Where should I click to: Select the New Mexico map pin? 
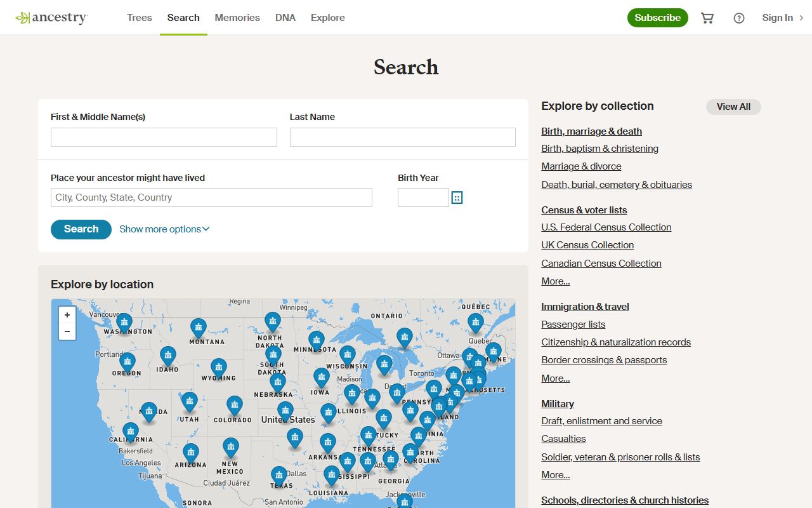(x=231, y=448)
